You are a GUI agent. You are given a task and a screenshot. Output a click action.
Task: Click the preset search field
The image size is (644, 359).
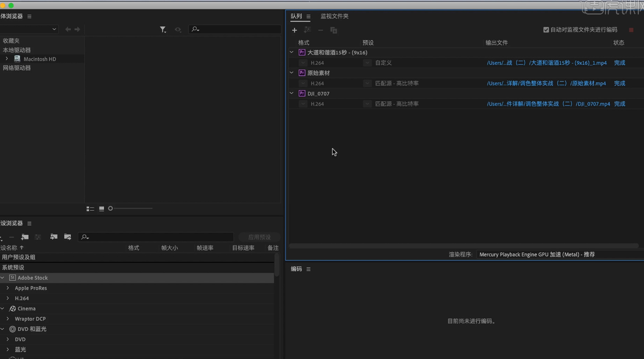click(x=156, y=237)
